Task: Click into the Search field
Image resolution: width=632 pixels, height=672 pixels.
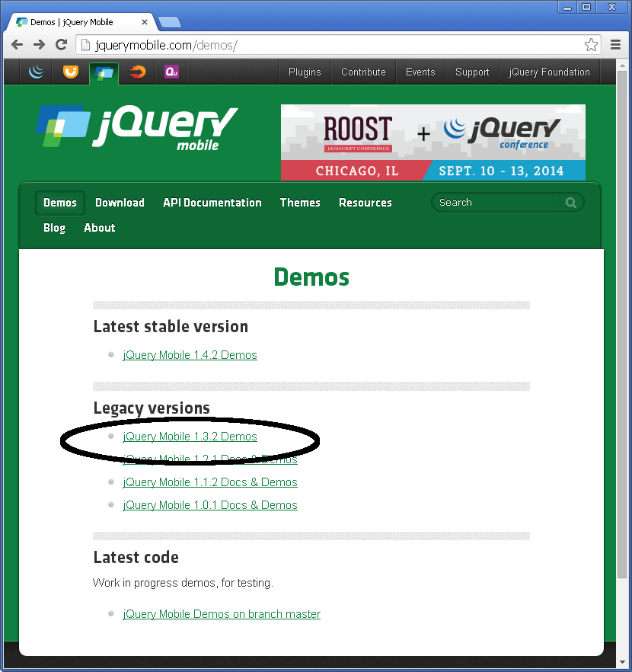Action: [x=496, y=203]
